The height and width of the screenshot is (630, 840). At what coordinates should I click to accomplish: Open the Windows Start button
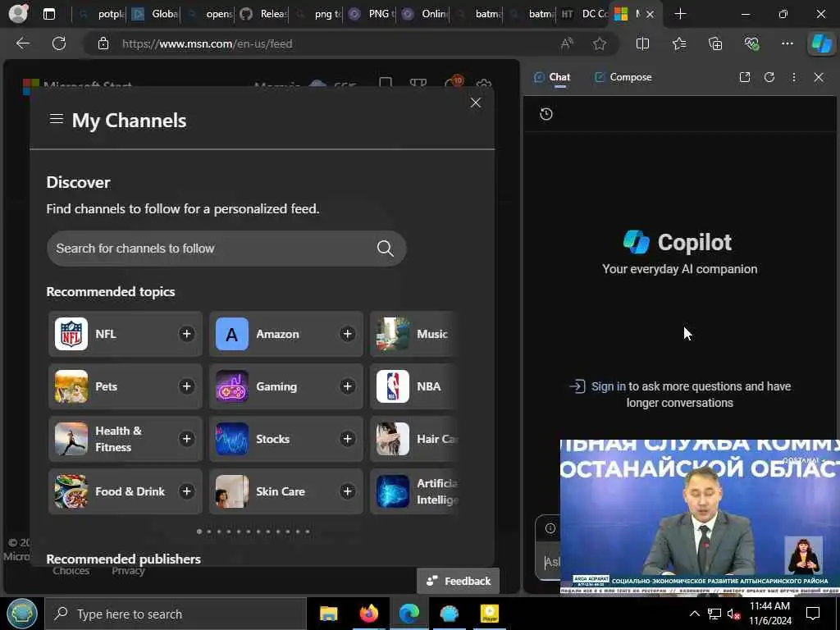pos(22,614)
